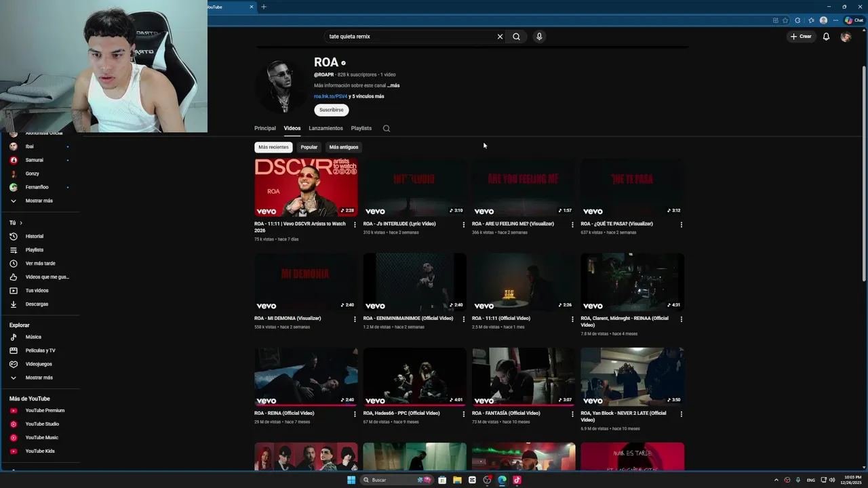868x488 pixels.
Task: Open options menu for MI DEMONIA video
Action: 355,319
